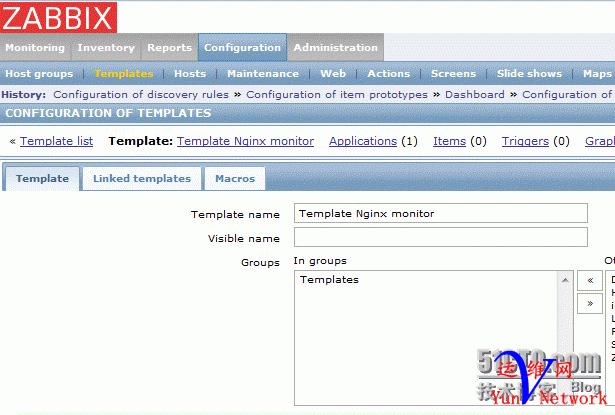
Task: Open Maintenance submenu
Action: coord(263,73)
